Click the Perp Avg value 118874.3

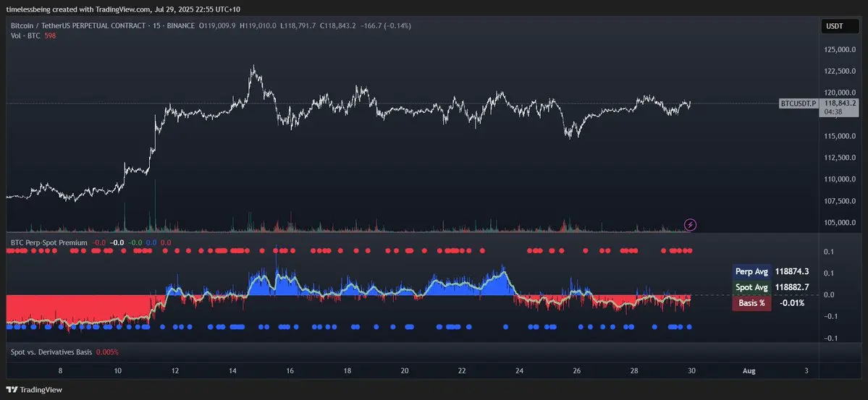tap(791, 272)
